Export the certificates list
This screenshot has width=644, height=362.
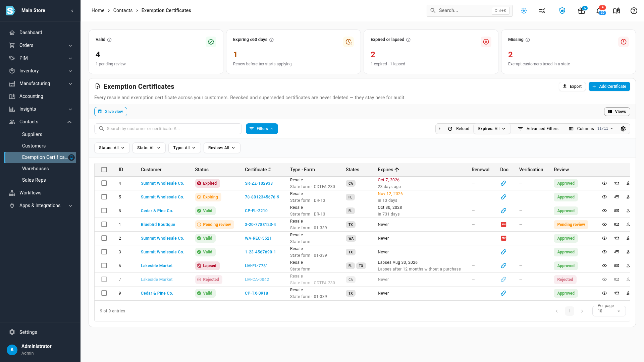coord(572,86)
